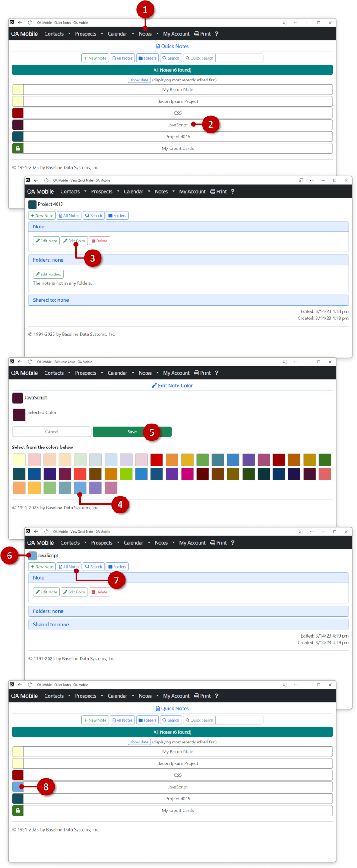Click New Note in the Project 4015 window
Screen dimensions: 357x868
tap(42, 215)
